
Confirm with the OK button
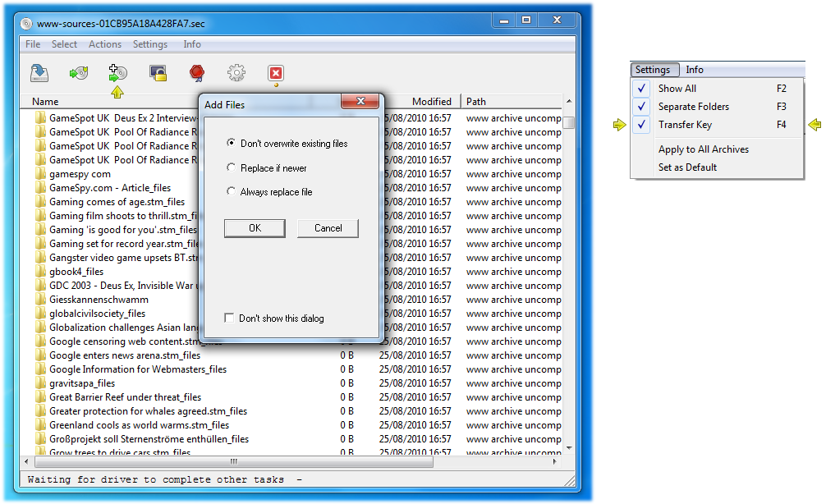point(254,228)
